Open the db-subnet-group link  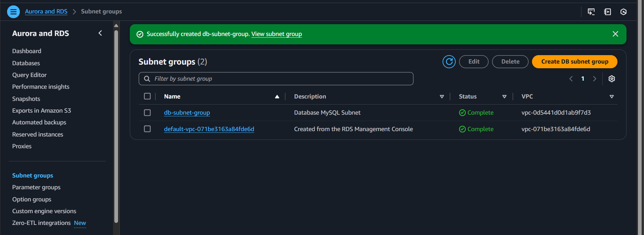[x=187, y=113]
